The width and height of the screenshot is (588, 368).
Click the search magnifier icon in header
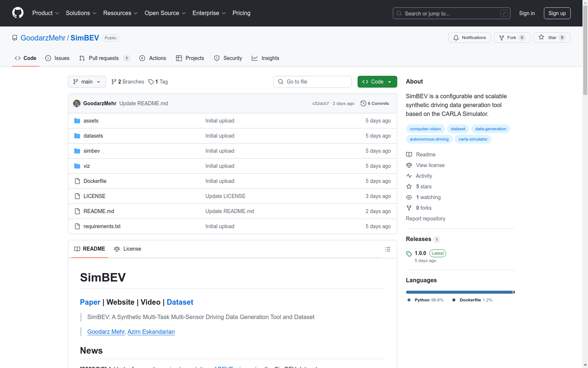point(399,13)
